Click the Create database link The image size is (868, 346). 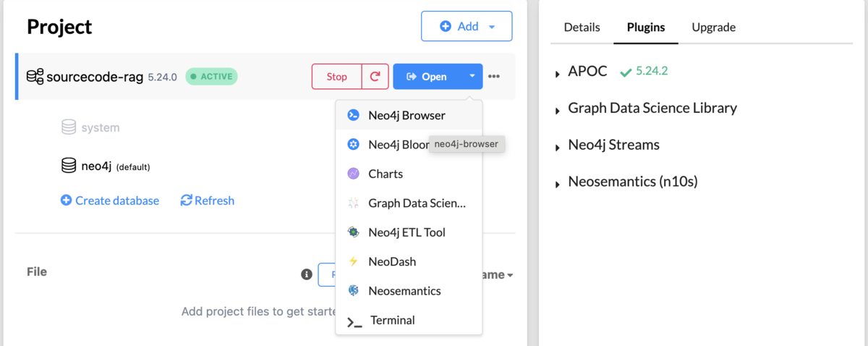(x=110, y=201)
